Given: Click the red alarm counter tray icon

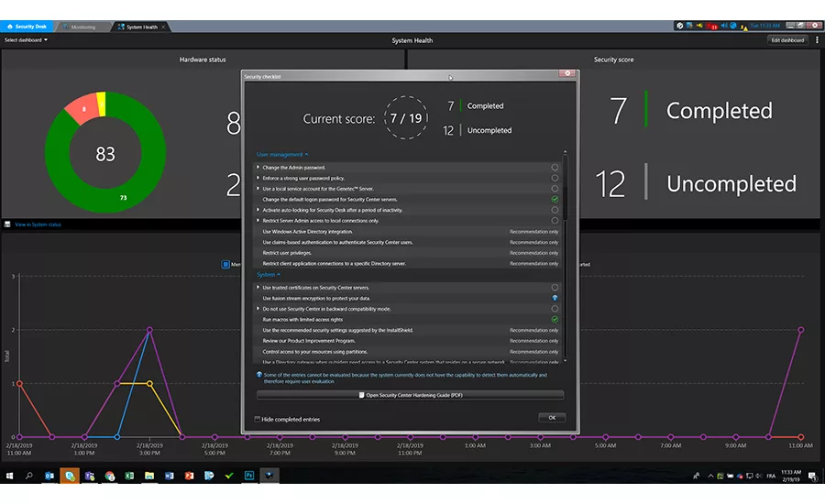Looking at the screenshot, I should pos(712,26).
